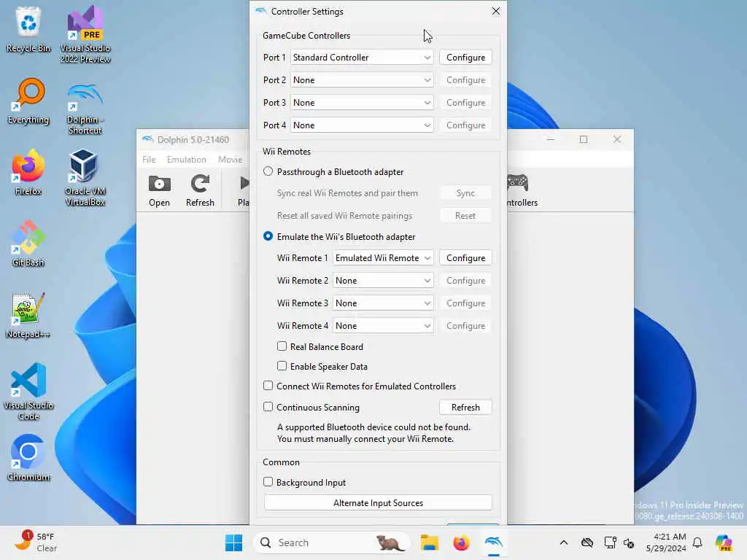747x560 pixels.
Task: Open the weather widget showing 58°F
Action: [x=36, y=542]
